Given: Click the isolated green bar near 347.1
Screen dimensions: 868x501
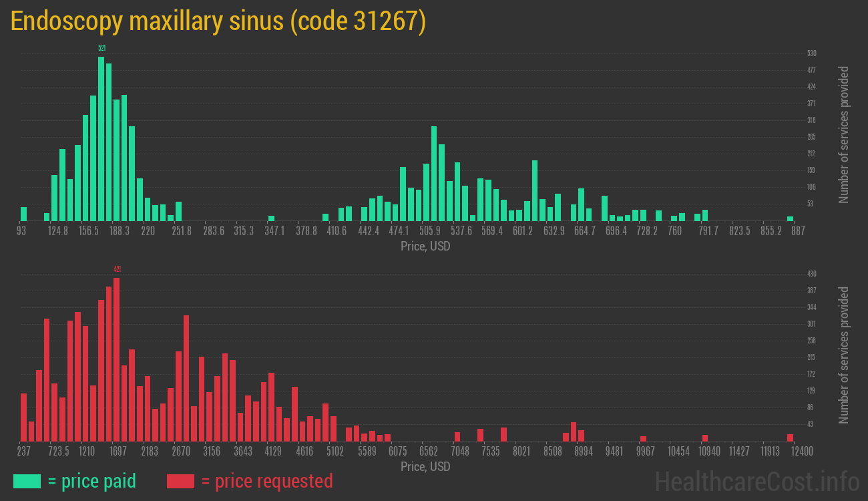Looking at the screenshot, I should pos(272,218).
